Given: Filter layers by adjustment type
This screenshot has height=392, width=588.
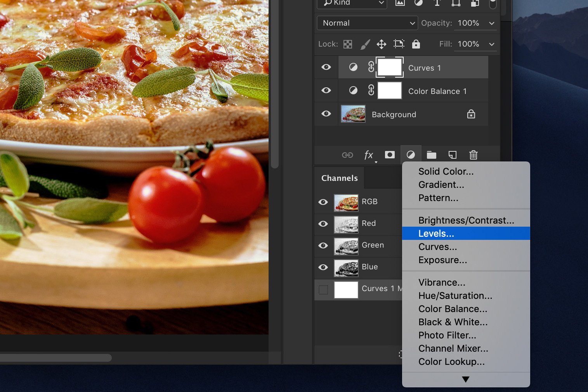Looking at the screenshot, I should (418, 3).
